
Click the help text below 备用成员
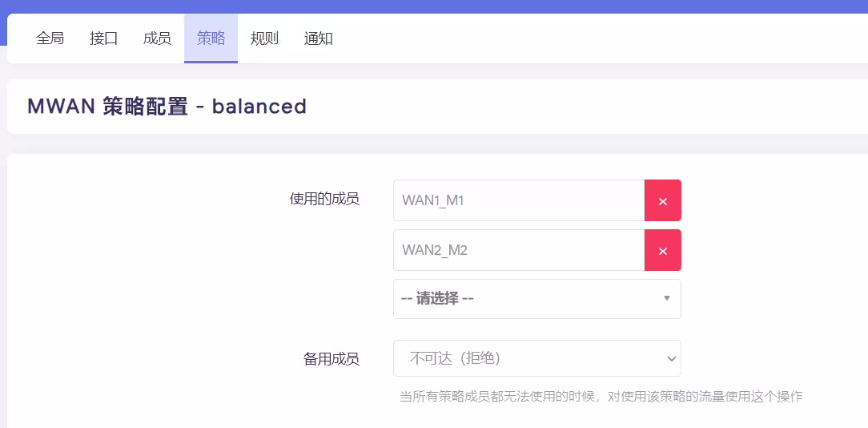(x=601, y=396)
